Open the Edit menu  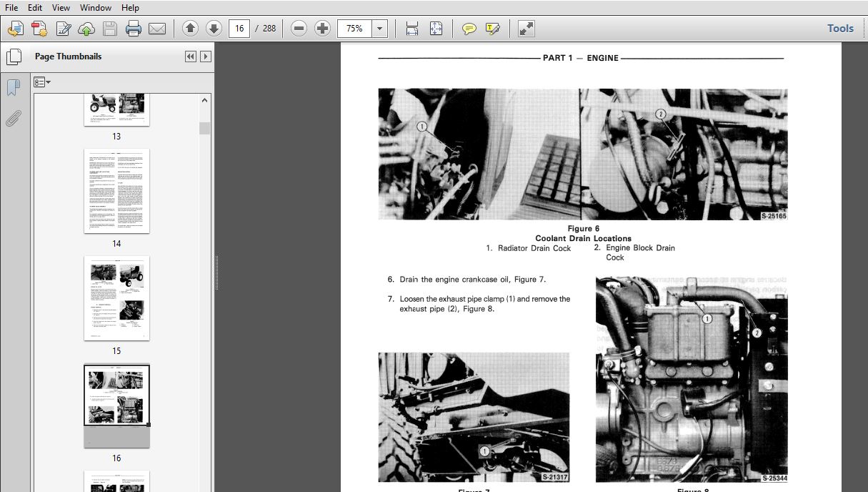(x=35, y=8)
